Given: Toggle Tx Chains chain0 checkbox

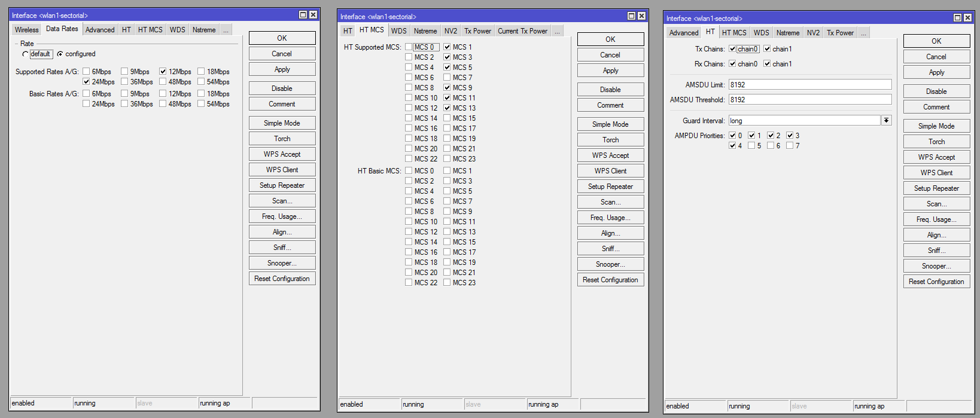Looking at the screenshot, I should pyautogui.click(x=732, y=48).
